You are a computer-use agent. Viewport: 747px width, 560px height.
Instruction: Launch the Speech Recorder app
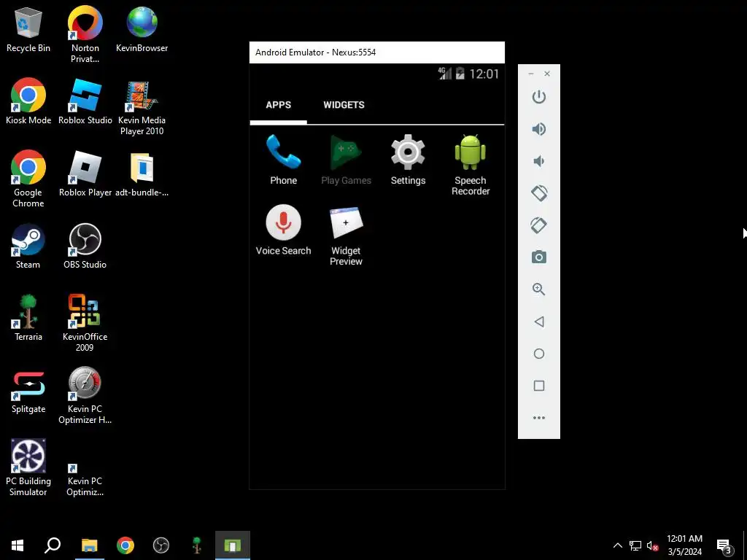point(471,165)
